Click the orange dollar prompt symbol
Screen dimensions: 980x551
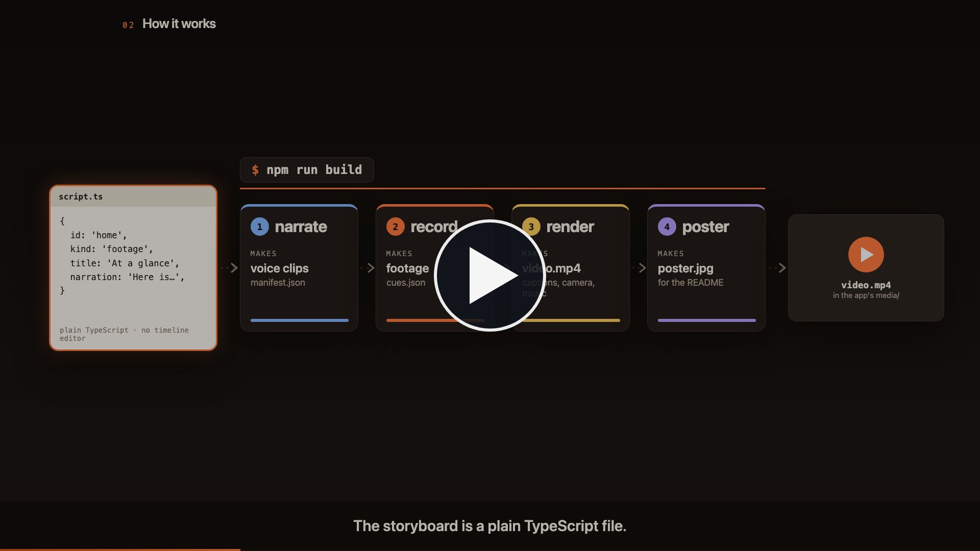click(x=255, y=170)
